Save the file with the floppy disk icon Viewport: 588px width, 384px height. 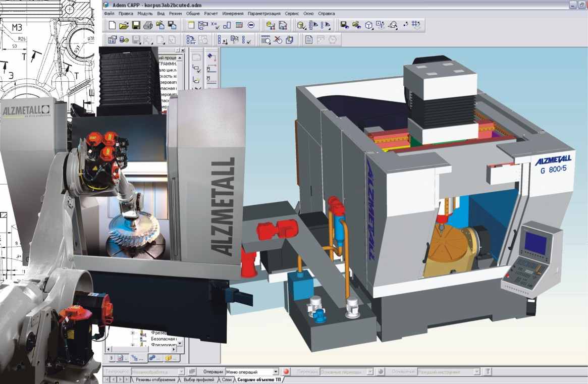[136, 25]
